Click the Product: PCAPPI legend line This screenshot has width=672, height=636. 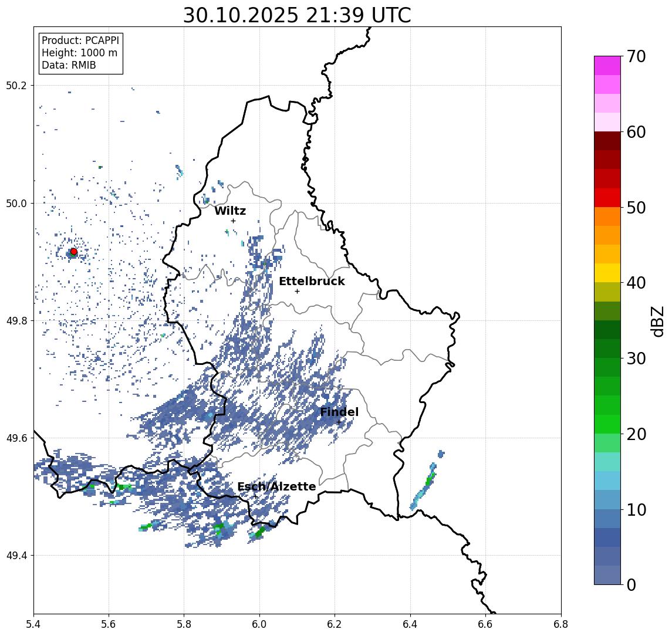pyautogui.click(x=80, y=40)
